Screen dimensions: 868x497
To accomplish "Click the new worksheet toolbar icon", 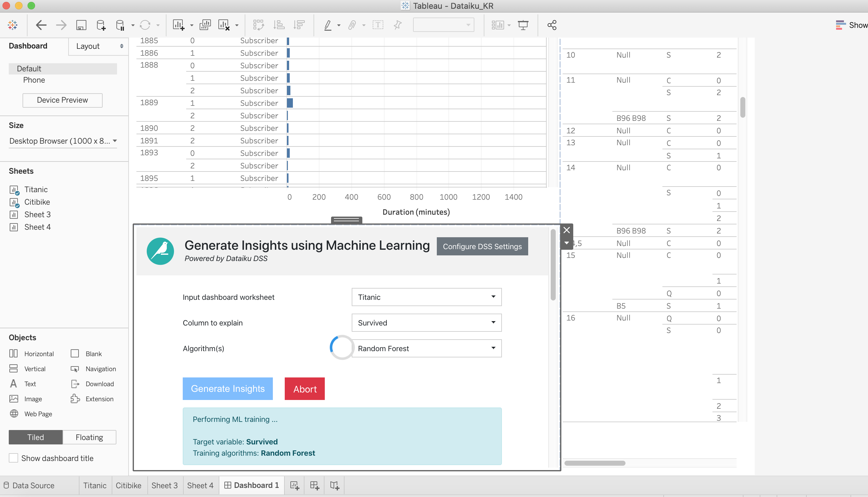I will tap(178, 25).
